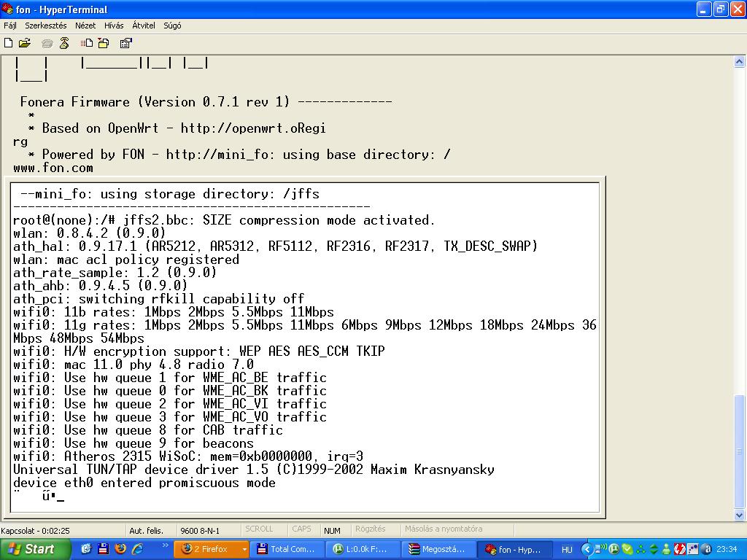747x560 pixels.
Task: Switch to Total Commander taskbar button
Action: point(287,549)
